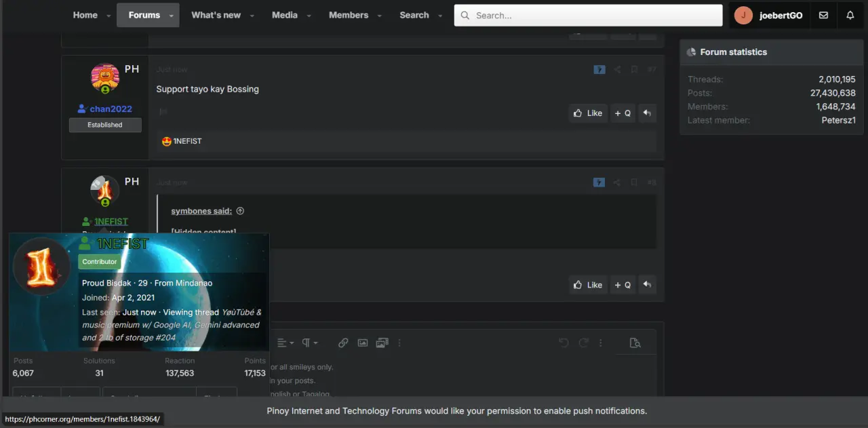Expand the Home menu arrow
The width and height of the screenshot is (868, 428).
point(108,16)
